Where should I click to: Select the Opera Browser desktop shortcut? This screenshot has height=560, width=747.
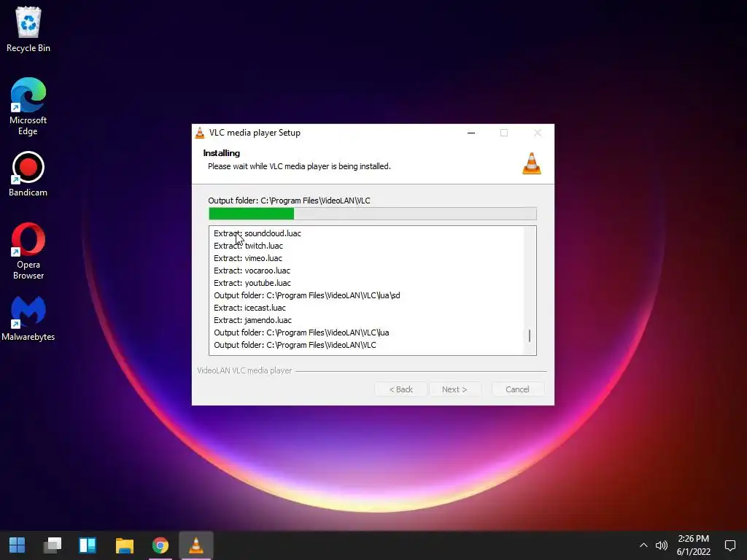28,251
